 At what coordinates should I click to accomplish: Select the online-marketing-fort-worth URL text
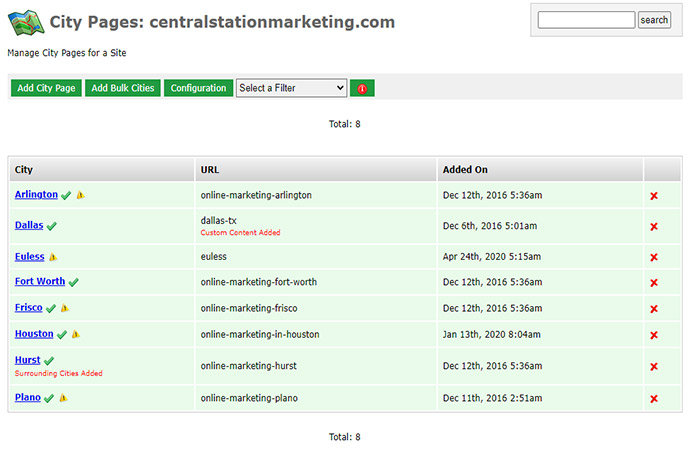coord(259,282)
